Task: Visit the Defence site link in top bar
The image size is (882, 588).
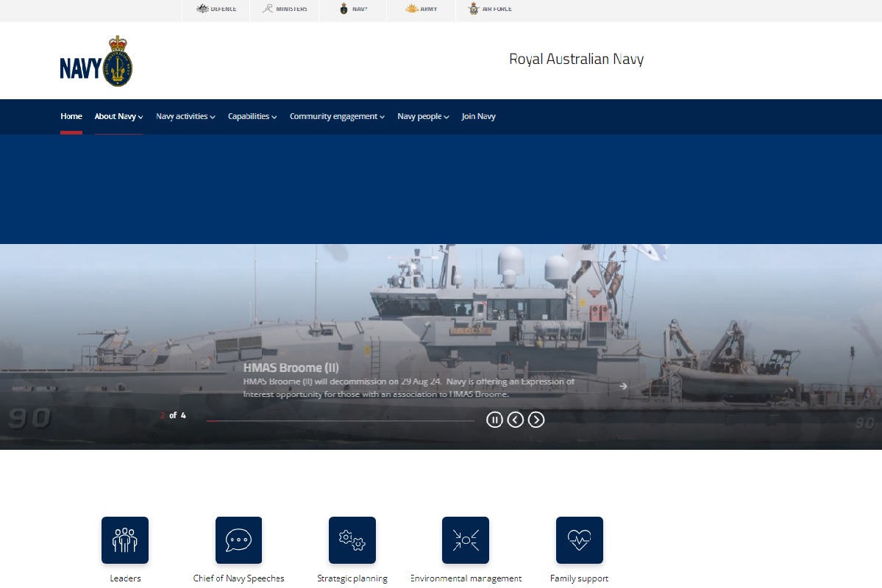Action: 216,10
